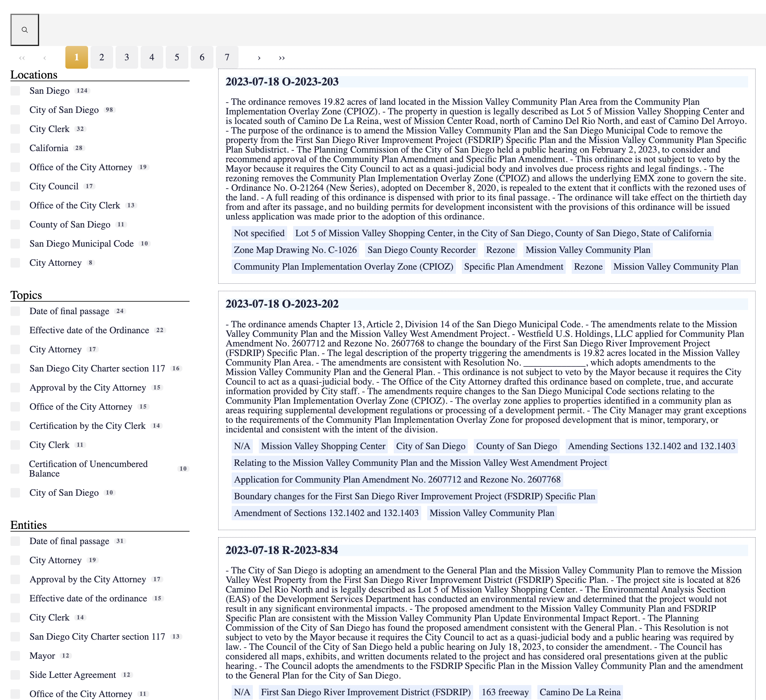
Task: Select page 4 in pagination
Action: click(152, 57)
